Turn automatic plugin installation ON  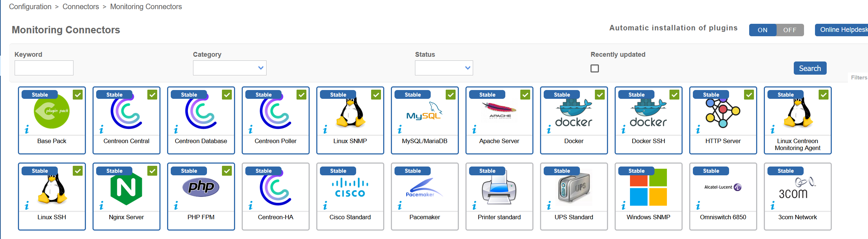(x=763, y=30)
